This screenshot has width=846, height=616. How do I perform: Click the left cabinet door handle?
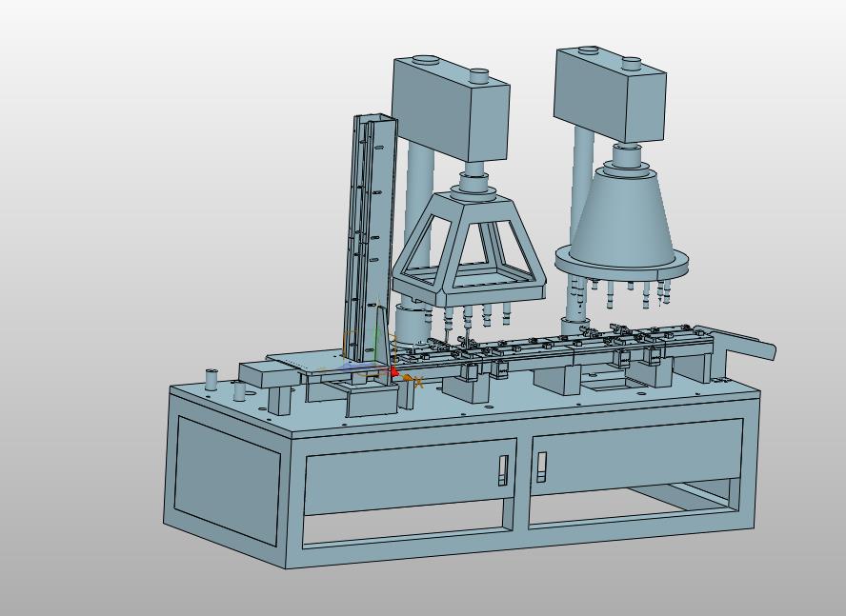tap(503, 470)
